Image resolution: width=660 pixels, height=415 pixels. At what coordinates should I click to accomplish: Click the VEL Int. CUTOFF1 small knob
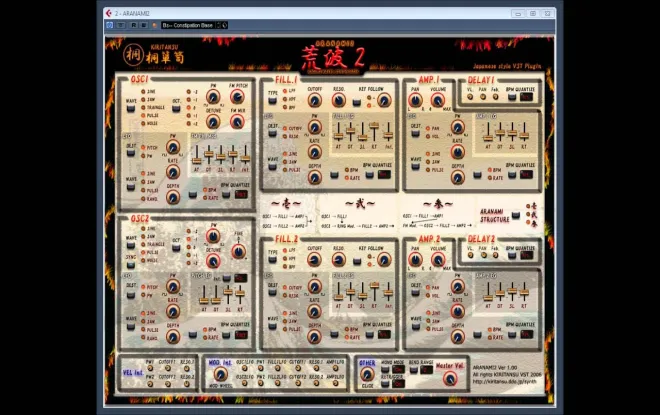[168, 368]
